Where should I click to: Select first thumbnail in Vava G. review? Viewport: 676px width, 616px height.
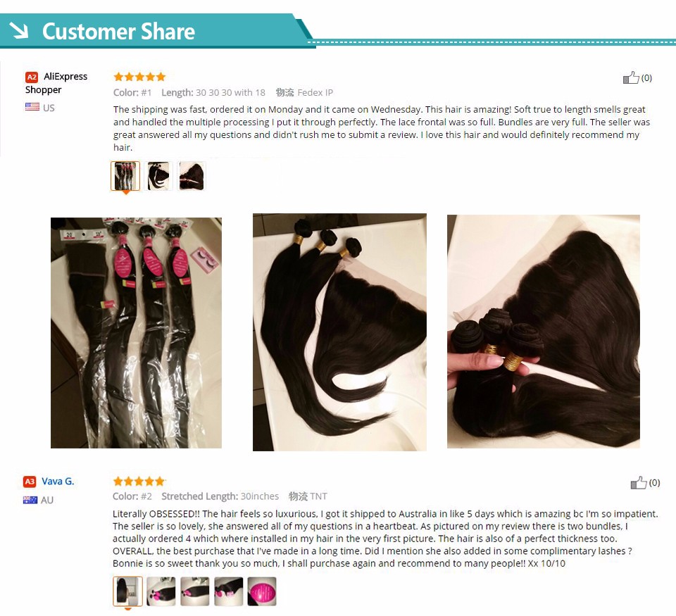[127, 591]
